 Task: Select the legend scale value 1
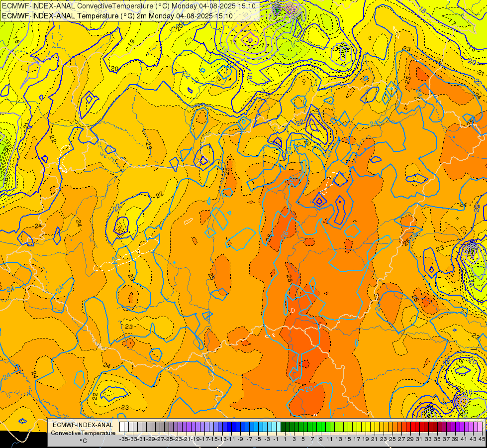pyautogui.click(x=285, y=440)
